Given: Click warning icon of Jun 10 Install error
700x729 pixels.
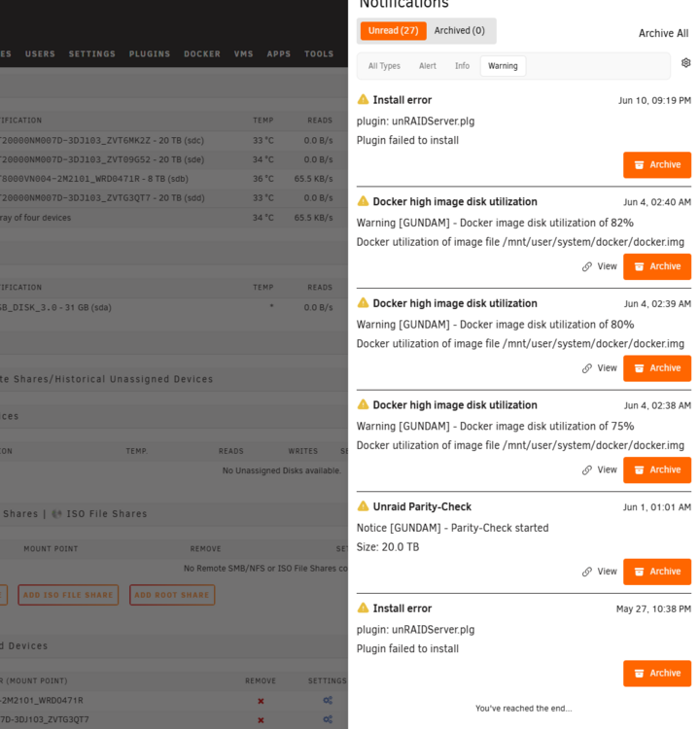Looking at the screenshot, I should [x=363, y=99].
